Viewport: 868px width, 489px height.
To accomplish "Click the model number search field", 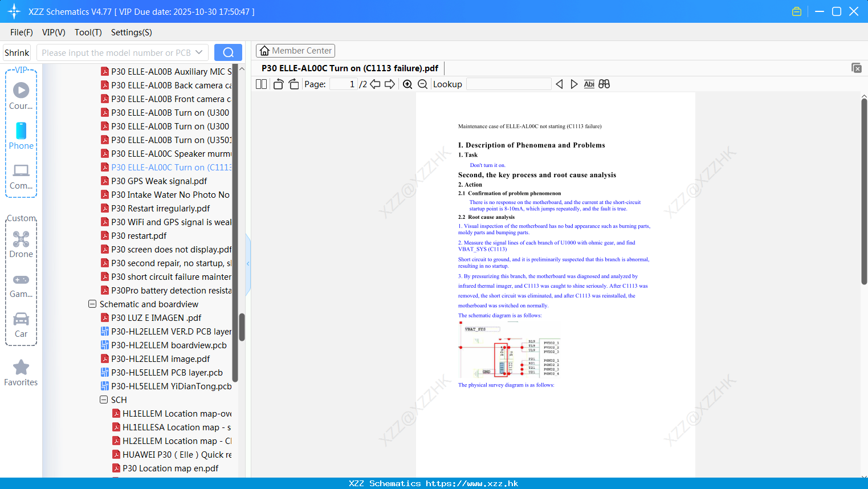I will pyautogui.click(x=117, y=52).
